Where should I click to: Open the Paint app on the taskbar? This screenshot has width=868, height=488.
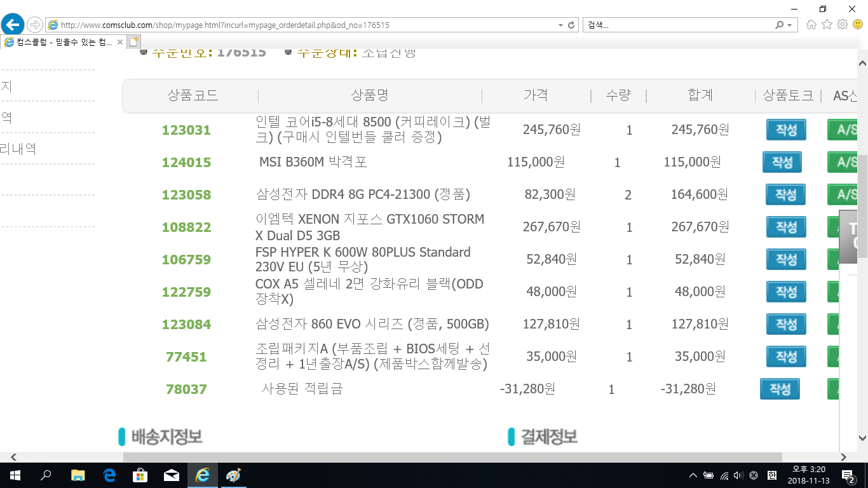pos(233,475)
